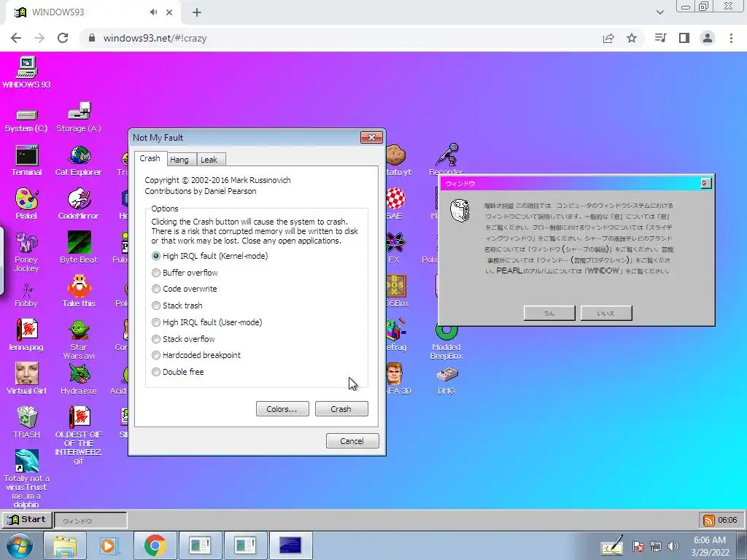Click the RSS feed icon in the Windows93 tray
Image resolution: width=747 pixels, height=560 pixels.
[708, 520]
